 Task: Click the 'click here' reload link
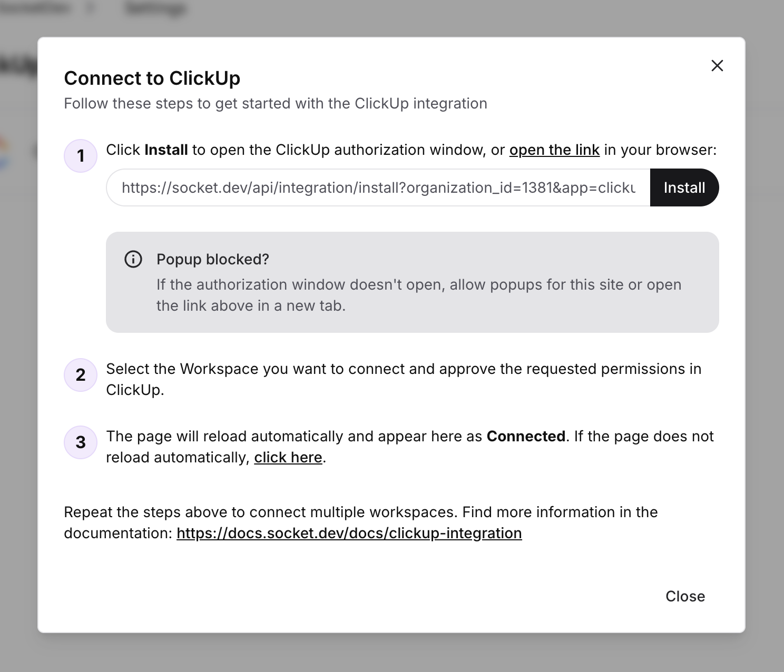[288, 458]
